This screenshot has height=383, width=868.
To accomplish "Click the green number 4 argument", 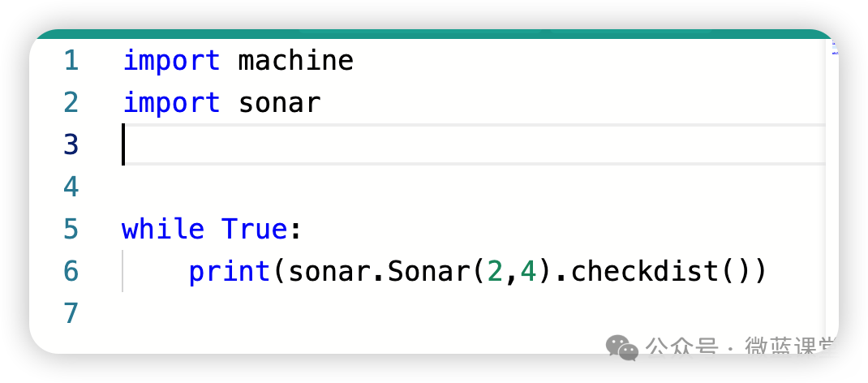I will [x=528, y=271].
